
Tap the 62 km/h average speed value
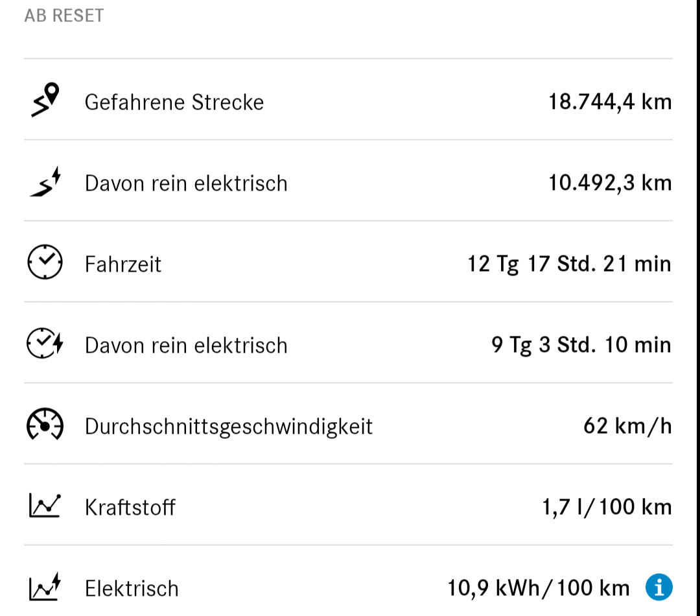[627, 426]
